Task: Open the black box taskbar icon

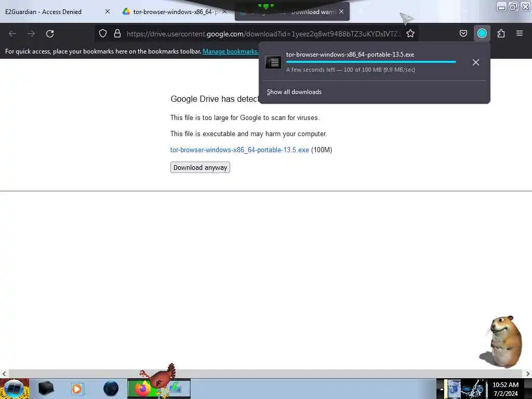Action: (46, 389)
